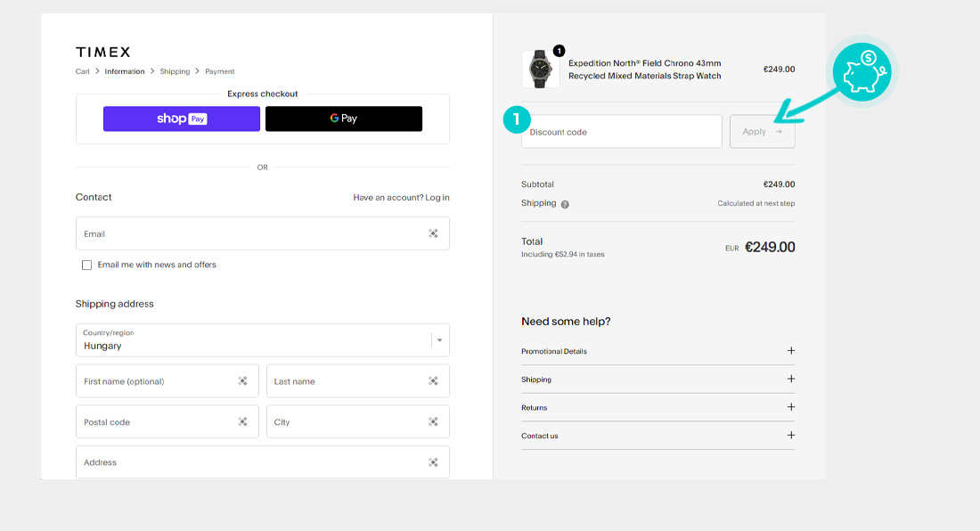Expand the Returns help section

(790, 407)
